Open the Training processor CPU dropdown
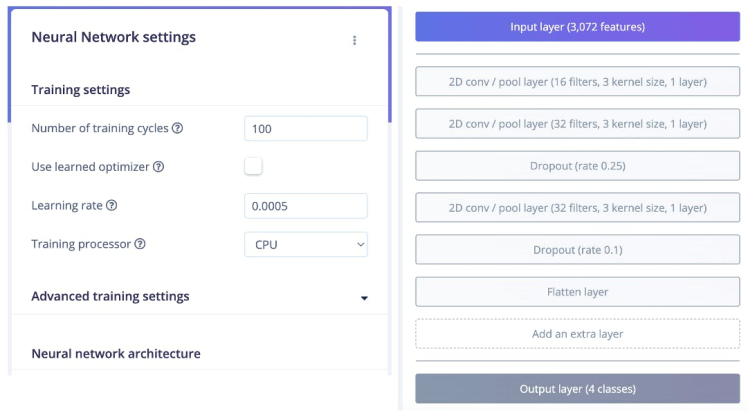 (x=305, y=244)
